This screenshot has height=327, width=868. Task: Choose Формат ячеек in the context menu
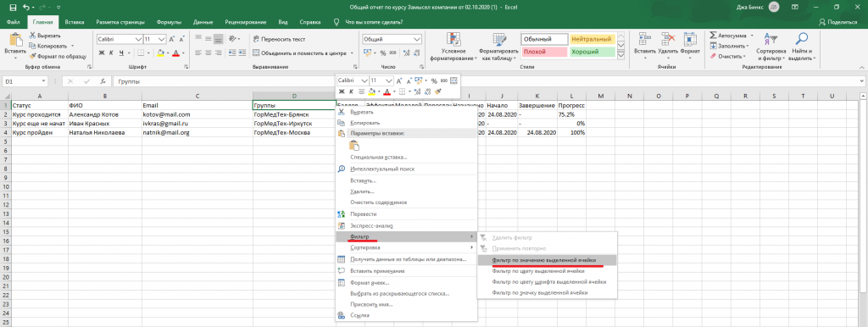406,283
